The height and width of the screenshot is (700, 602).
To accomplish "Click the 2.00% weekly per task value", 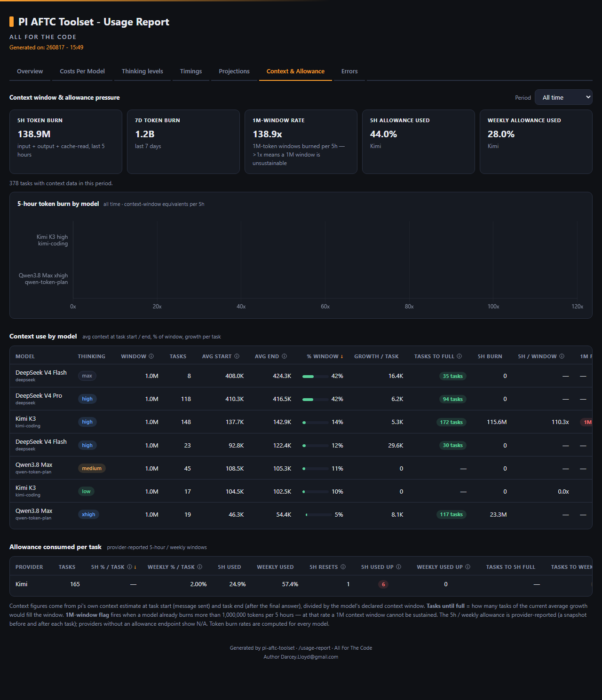I will coord(198,584).
